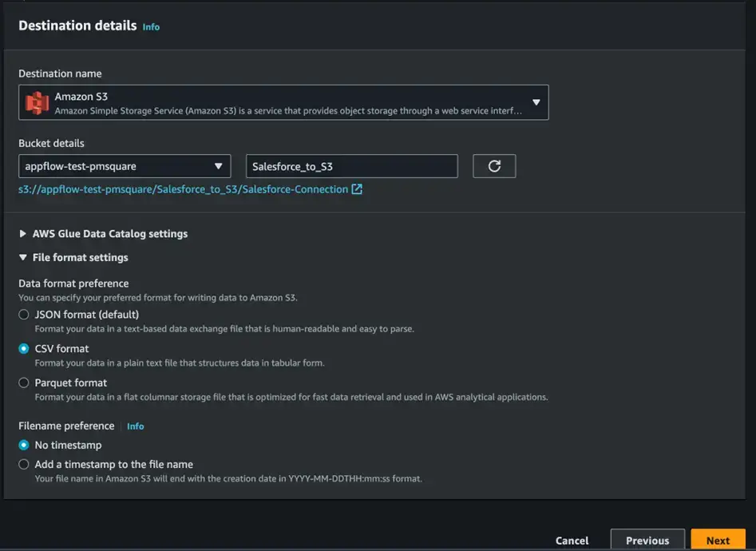Collapse File format settings section
The image size is (756, 551).
(73, 258)
